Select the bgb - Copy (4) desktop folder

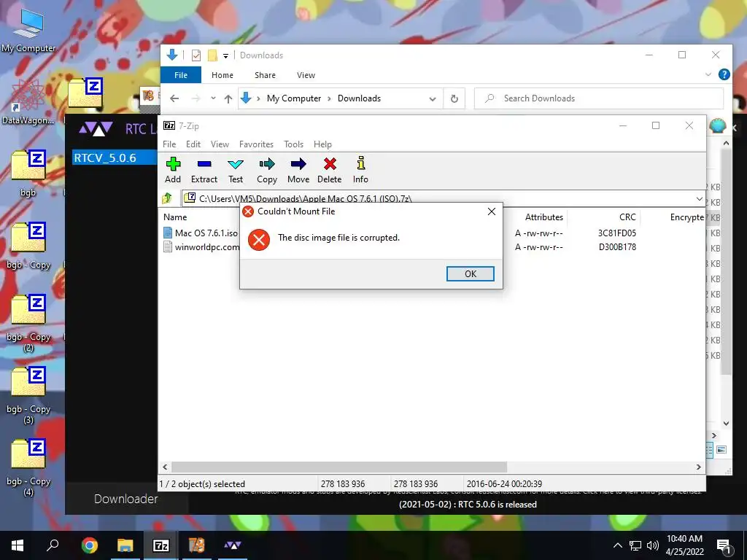coord(28,467)
